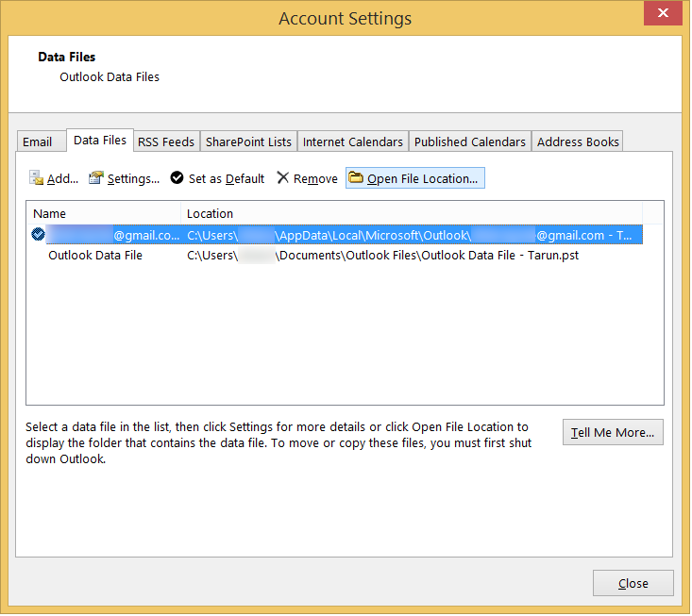692x616 pixels.
Task: Click Open File Location folder button
Action: coord(415,178)
